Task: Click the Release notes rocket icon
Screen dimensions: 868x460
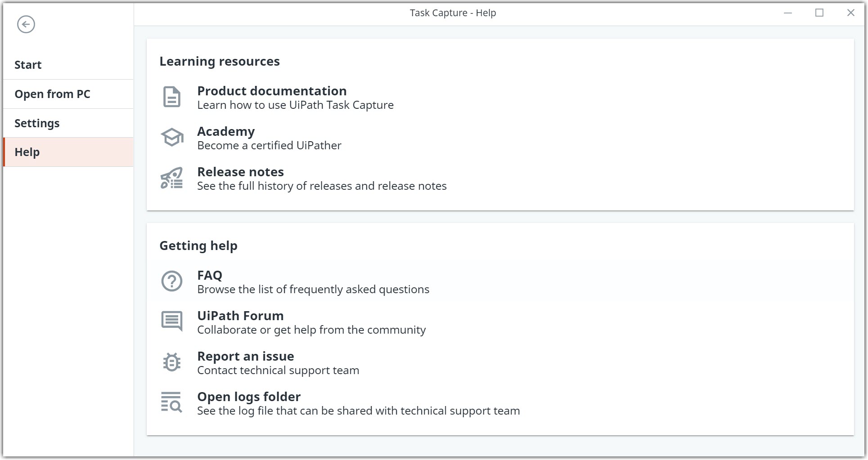Action: 171,177
